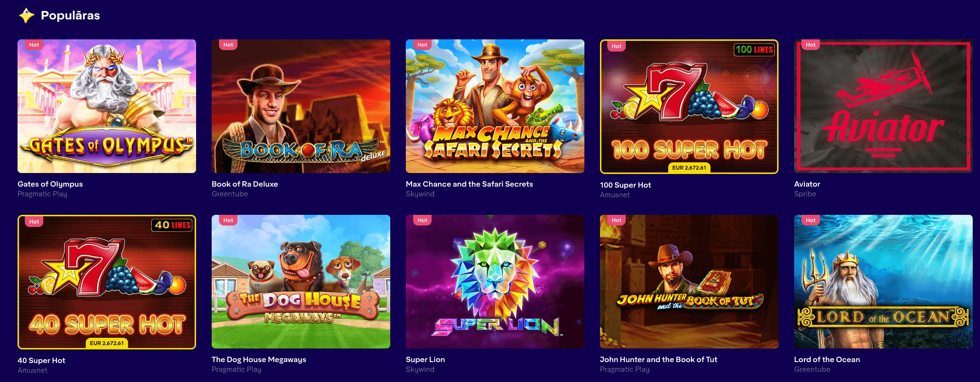
Task: Open the Aviator game thumbnail
Action: coord(883,106)
